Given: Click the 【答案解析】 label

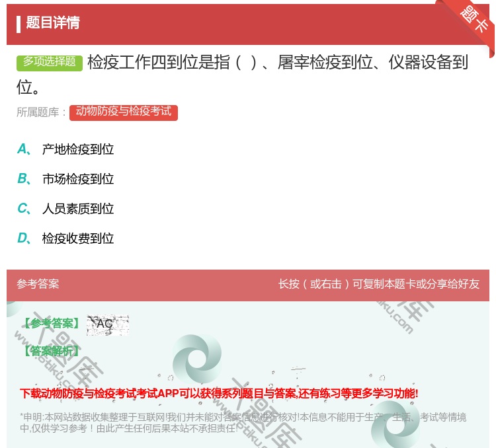Looking at the screenshot, I should 52,351.
